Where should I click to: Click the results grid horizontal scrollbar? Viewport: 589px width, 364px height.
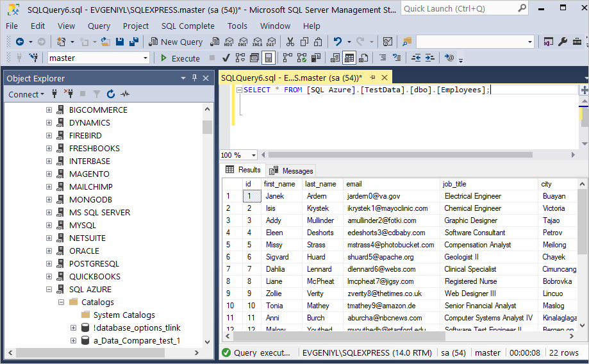[339, 336]
